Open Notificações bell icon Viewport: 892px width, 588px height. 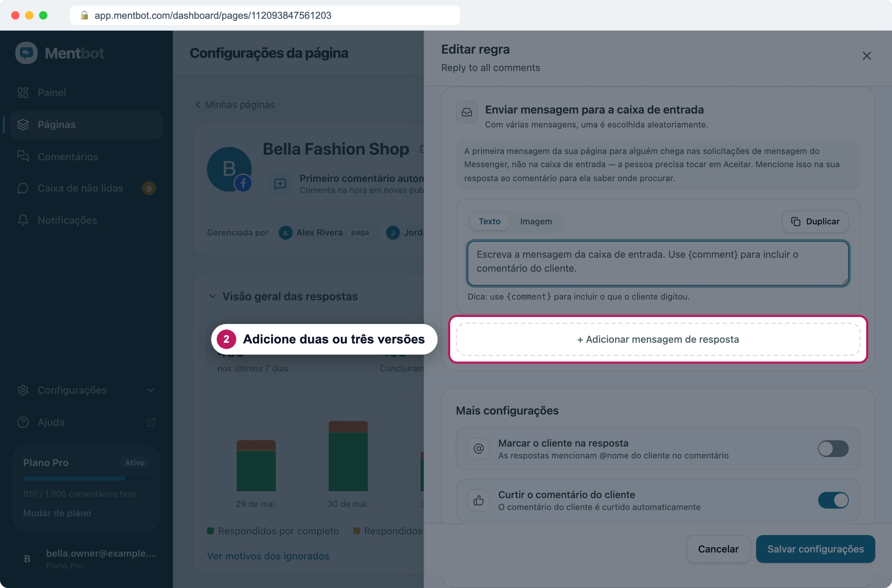tap(23, 220)
